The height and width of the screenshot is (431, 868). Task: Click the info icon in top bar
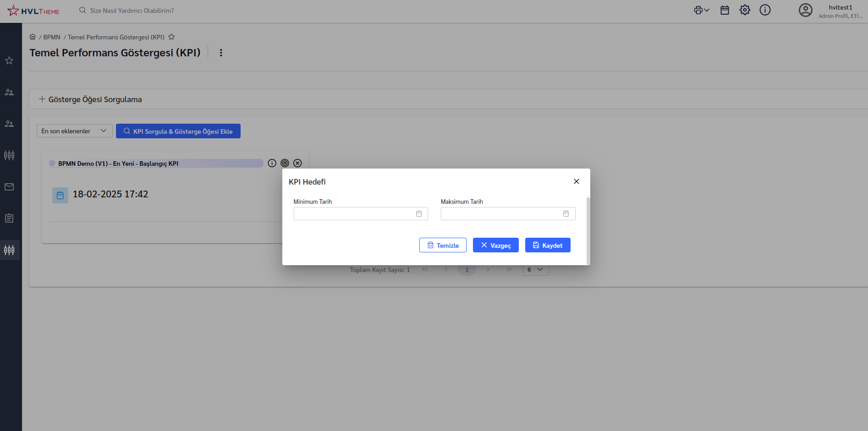pyautogui.click(x=765, y=10)
